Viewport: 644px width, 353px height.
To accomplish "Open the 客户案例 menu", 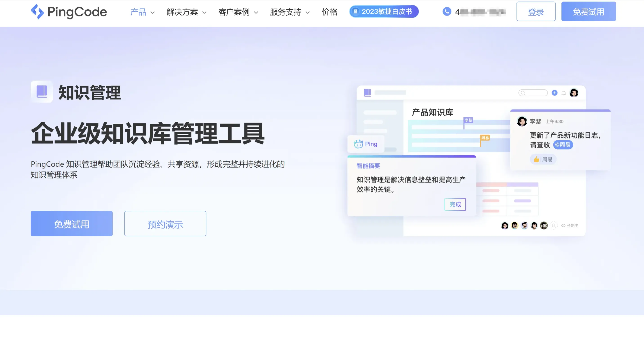I will coord(234,12).
